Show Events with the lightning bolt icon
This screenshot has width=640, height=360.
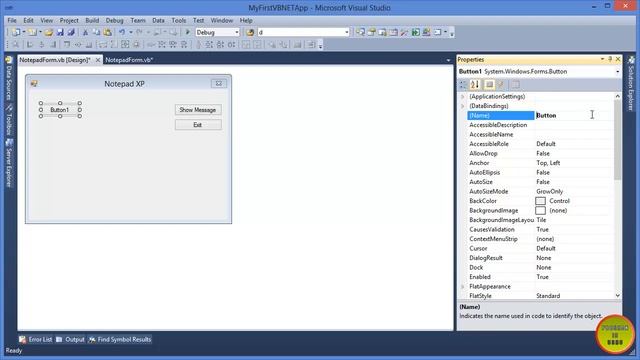pos(501,84)
